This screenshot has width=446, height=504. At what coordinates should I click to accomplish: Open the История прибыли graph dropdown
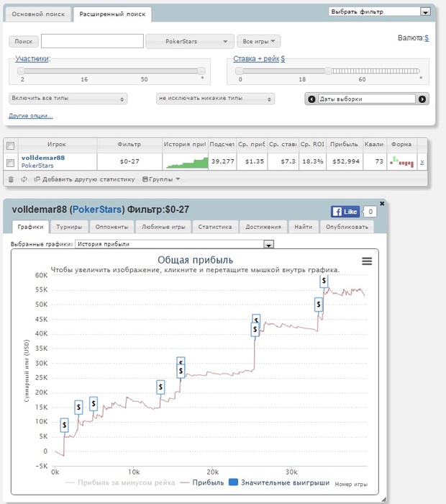point(174,244)
